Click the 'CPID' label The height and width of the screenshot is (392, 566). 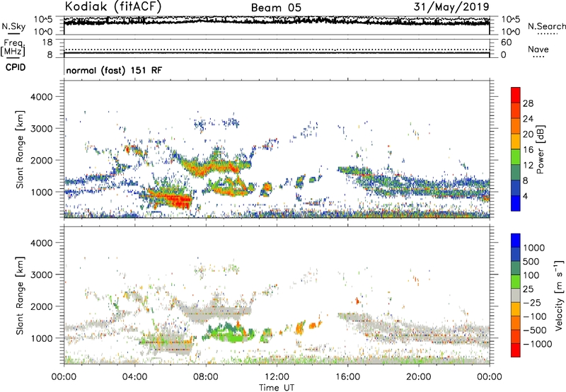click(x=16, y=67)
